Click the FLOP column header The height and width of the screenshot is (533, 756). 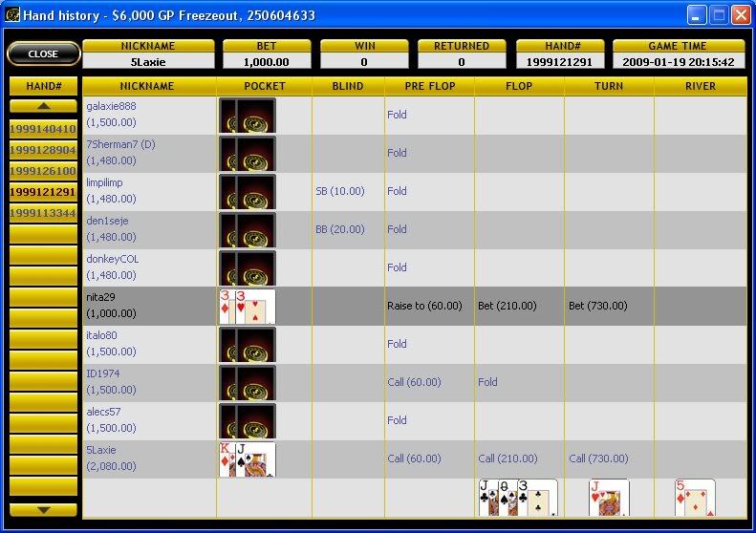519,86
